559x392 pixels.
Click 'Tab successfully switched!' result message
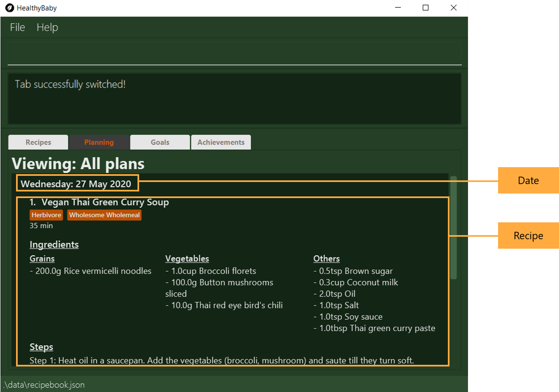(70, 84)
